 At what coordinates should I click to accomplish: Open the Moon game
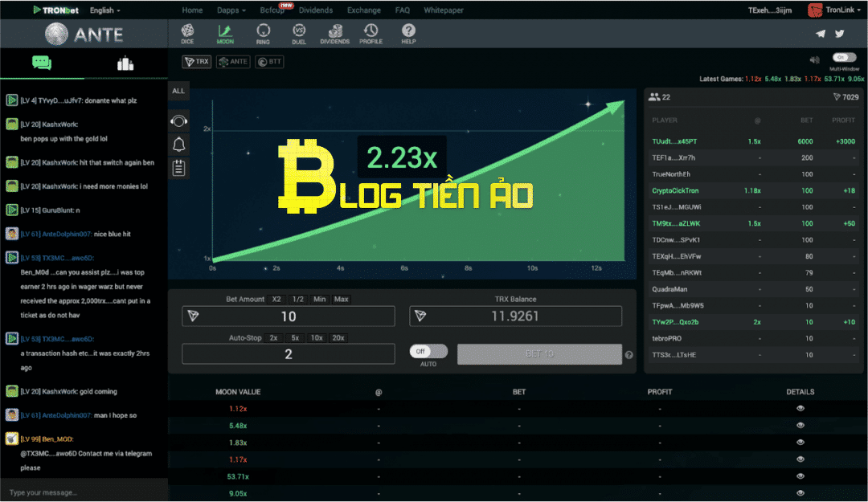tap(225, 34)
